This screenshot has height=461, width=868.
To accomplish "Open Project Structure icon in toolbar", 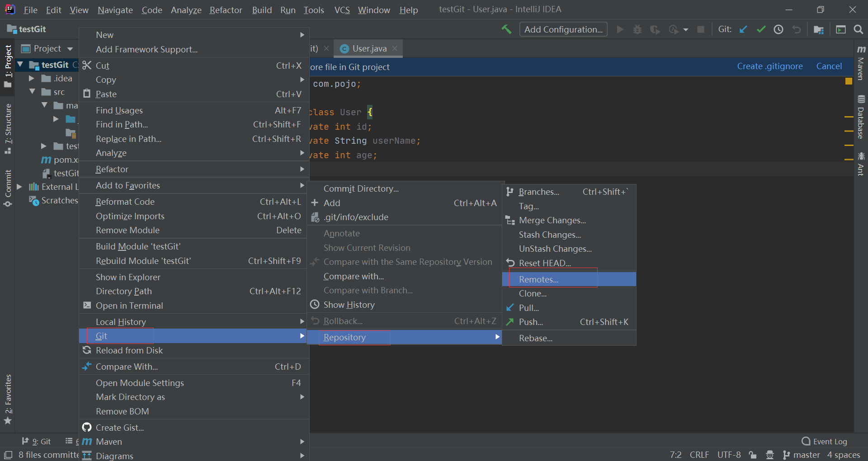I will coord(818,29).
